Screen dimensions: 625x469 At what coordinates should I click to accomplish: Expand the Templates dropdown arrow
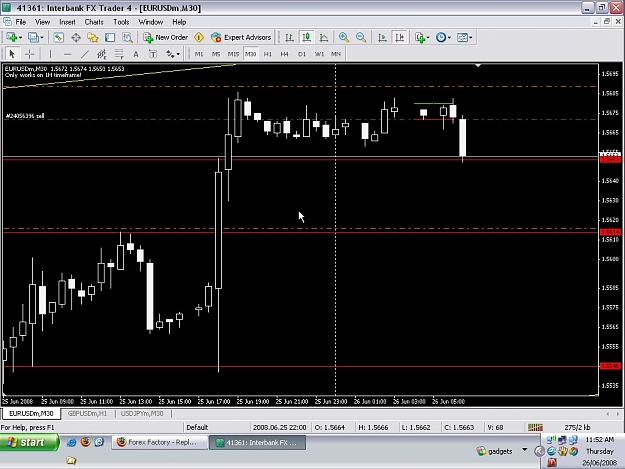[471, 37]
